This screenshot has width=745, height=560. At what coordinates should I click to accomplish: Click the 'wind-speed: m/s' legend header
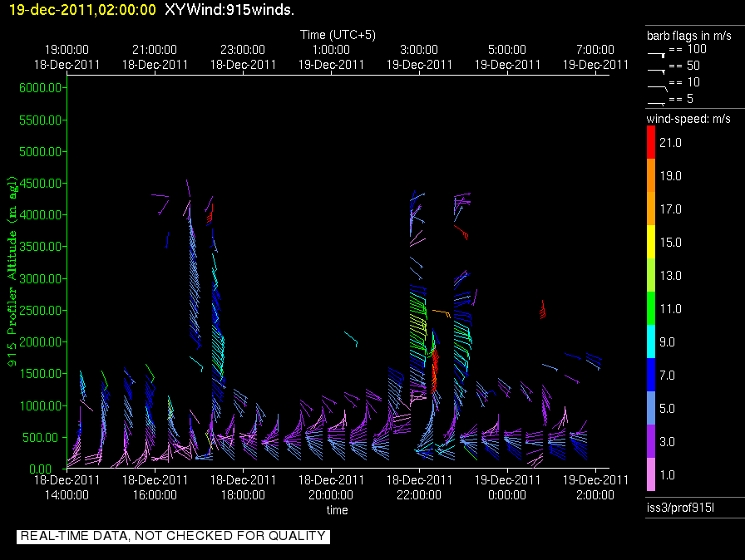[688, 119]
